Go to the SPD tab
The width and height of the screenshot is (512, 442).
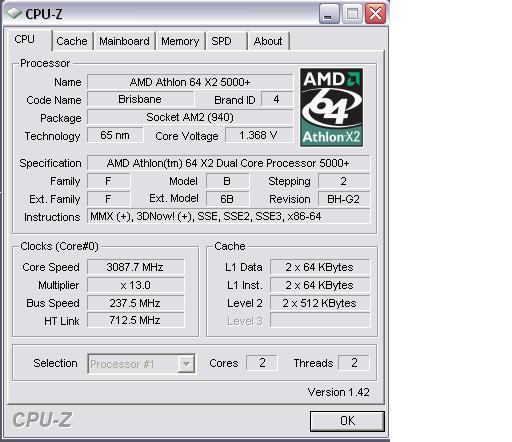[x=226, y=41]
